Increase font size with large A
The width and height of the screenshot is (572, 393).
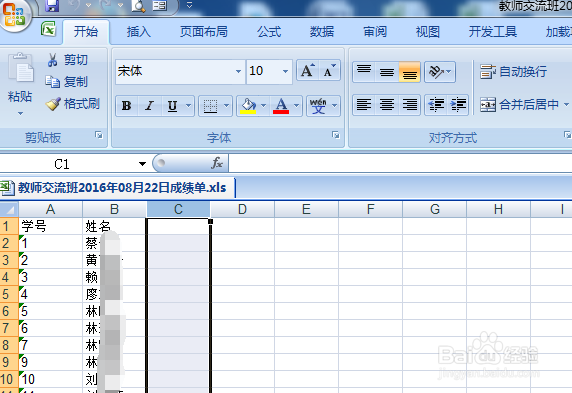tap(308, 70)
